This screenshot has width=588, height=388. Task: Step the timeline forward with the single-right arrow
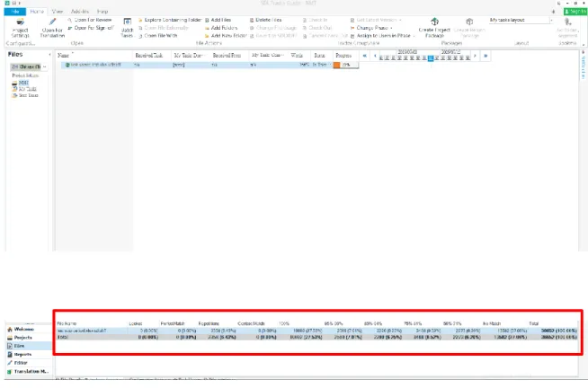point(475,56)
